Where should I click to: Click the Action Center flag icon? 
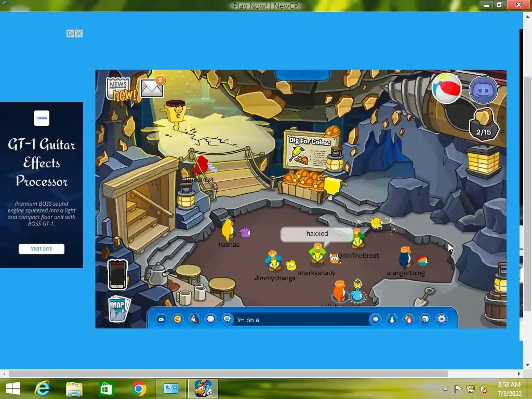458,389
